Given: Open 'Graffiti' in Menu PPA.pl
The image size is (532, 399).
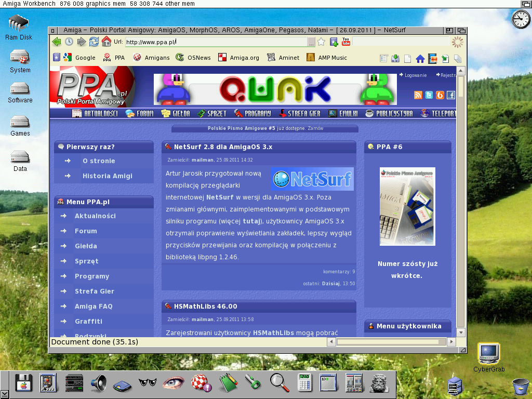Looking at the screenshot, I should click(x=88, y=321).
